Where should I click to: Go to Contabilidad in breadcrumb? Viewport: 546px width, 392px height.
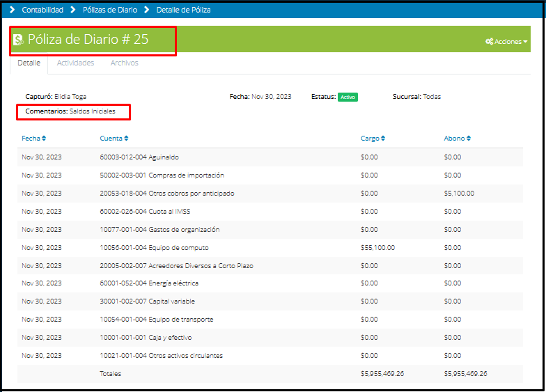(x=42, y=10)
